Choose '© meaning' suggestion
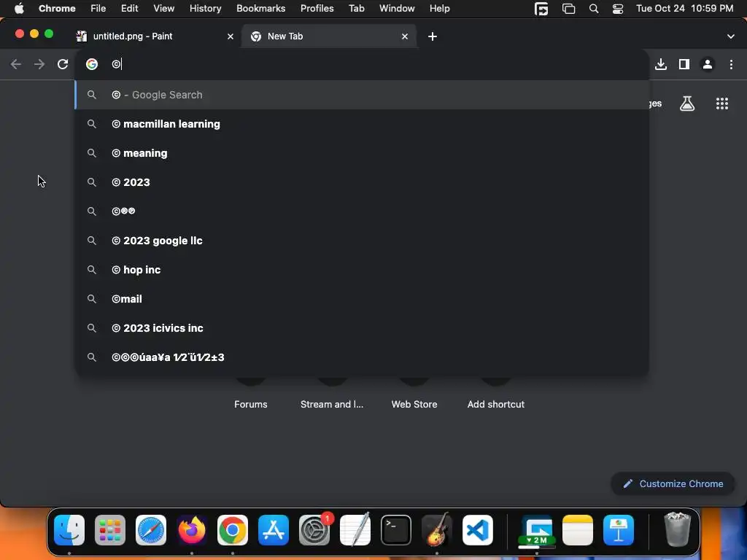Image resolution: width=747 pixels, height=560 pixels. [362, 153]
